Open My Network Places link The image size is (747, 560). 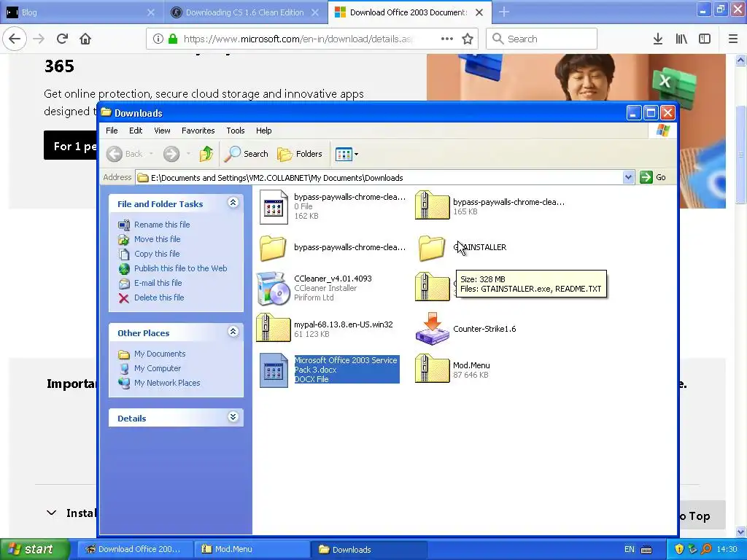tap(167, 383)
